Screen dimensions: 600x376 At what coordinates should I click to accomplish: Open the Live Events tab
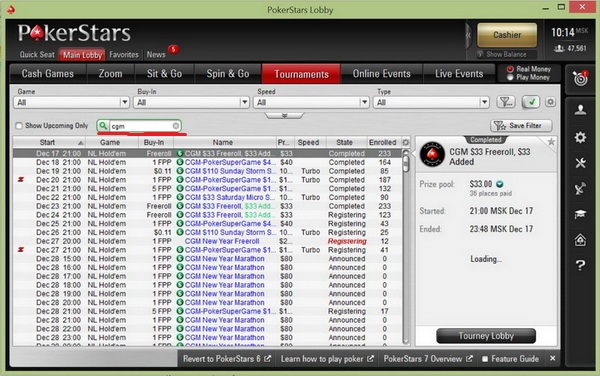(x=459, y=73)
